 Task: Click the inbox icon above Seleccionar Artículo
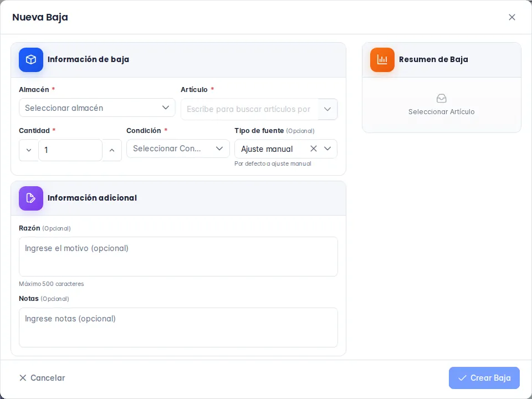(x=442, y=99)
